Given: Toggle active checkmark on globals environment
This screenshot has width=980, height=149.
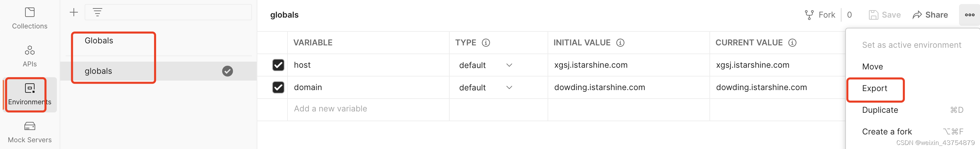Looking at the screenshot, I should click(228, 71).
